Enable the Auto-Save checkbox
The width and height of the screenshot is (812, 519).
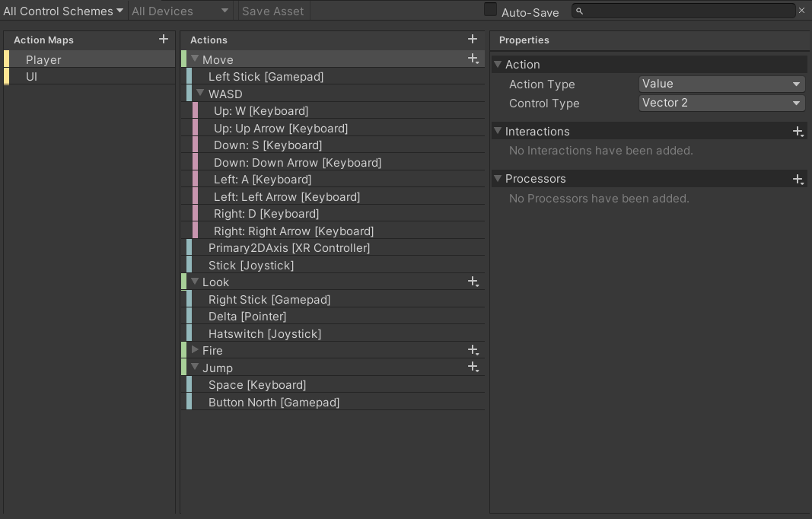pyautogui.click(x=491, y=10)
